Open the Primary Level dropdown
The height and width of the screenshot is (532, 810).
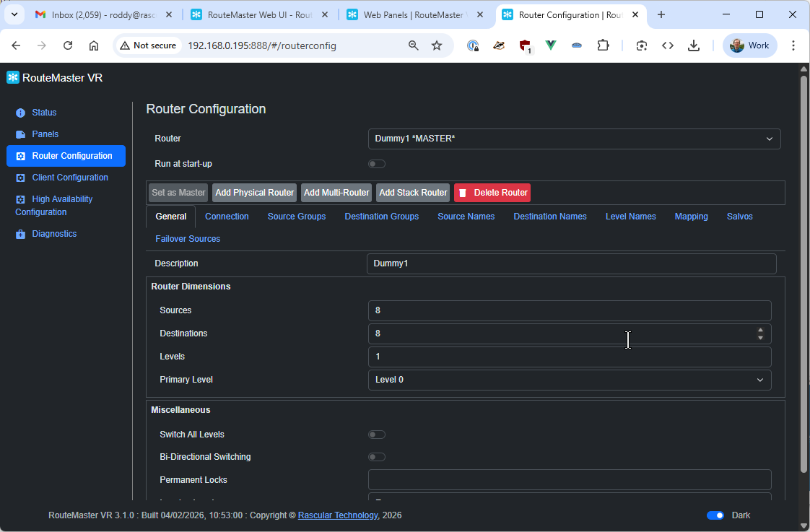(570, 380)
